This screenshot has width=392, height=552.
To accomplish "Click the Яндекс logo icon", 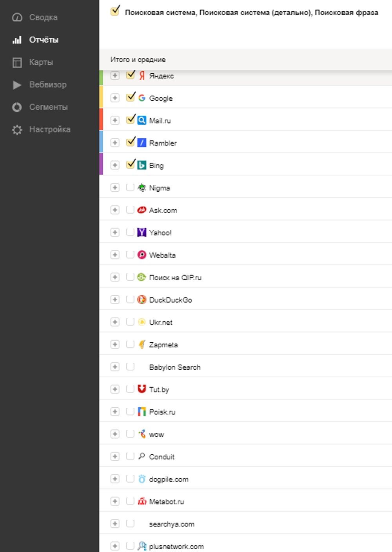I will pos(142,76).
